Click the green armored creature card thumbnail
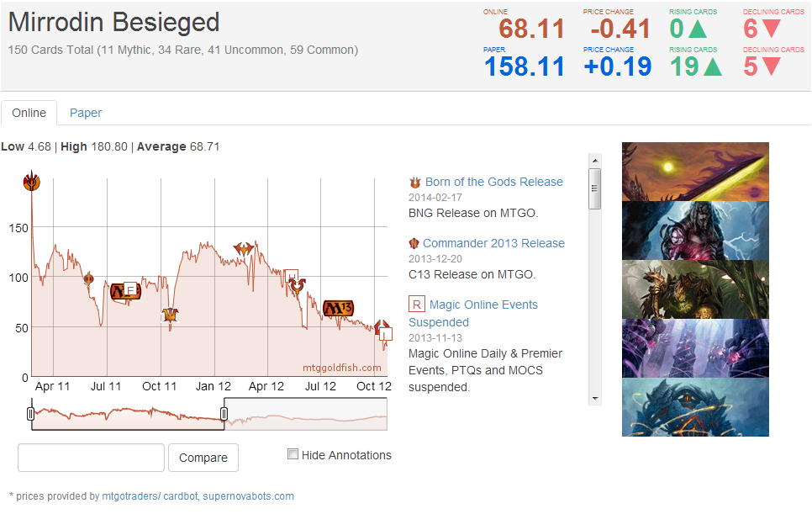The height and width of the screenshot is (514, 812). (x=695, y=289)
